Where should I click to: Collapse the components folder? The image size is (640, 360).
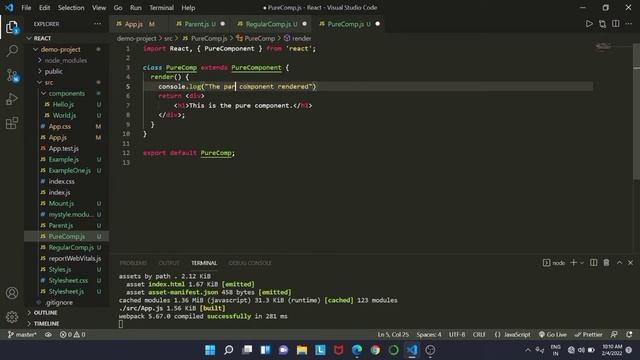67,93
